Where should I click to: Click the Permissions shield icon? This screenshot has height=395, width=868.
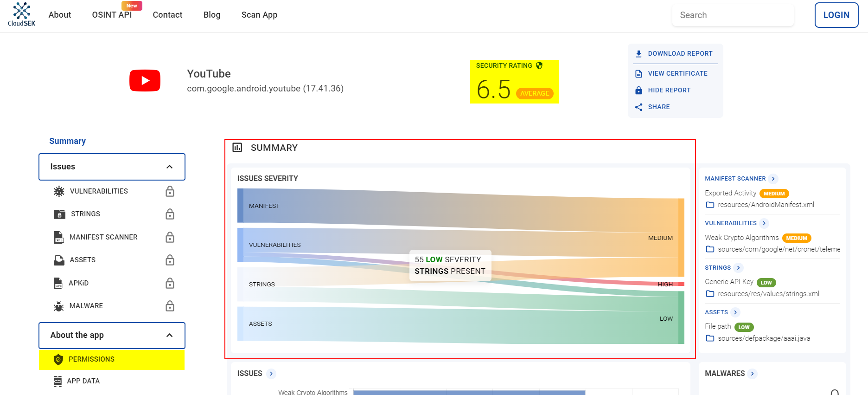pos(58,359)
